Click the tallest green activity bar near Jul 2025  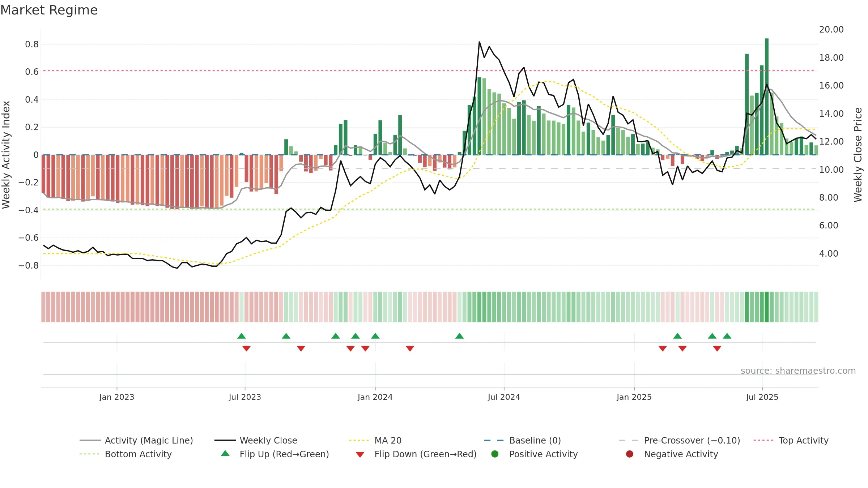[767, 97]
